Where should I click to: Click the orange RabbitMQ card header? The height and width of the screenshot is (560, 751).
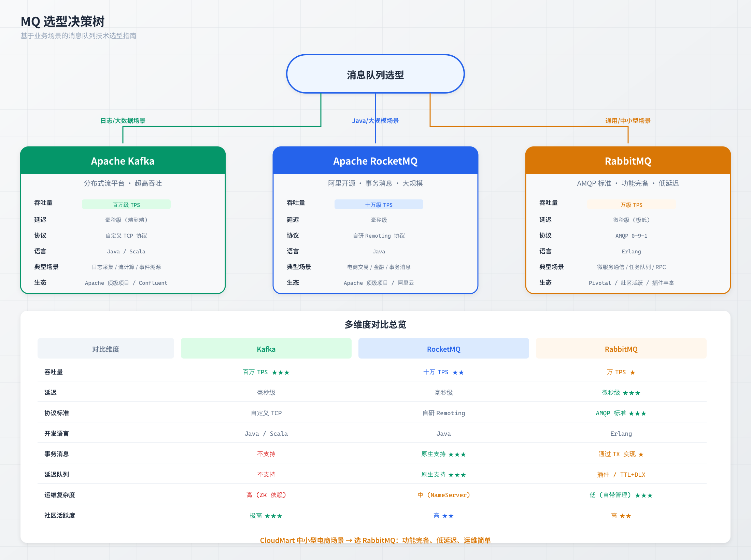coord(628,161)
